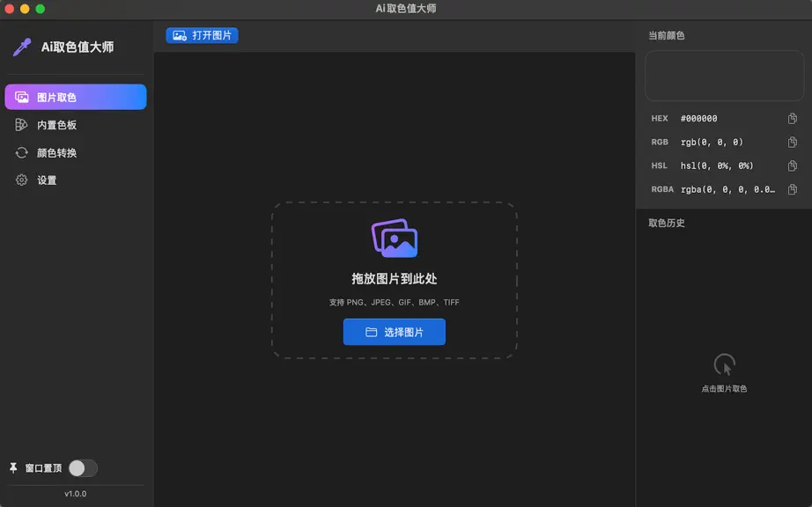Open the 图片取色 sidebar section
Screen dimensions: 812x507
coord(76,97)
